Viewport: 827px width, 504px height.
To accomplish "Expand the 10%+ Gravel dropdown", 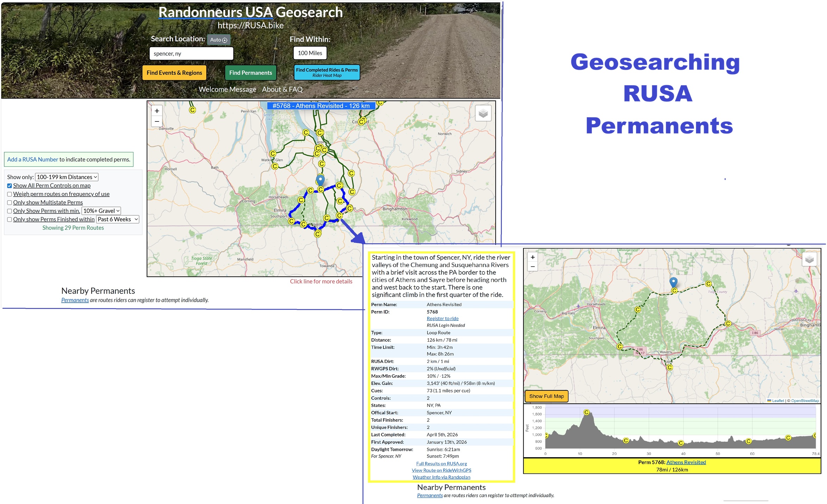I will coord(101,211).
